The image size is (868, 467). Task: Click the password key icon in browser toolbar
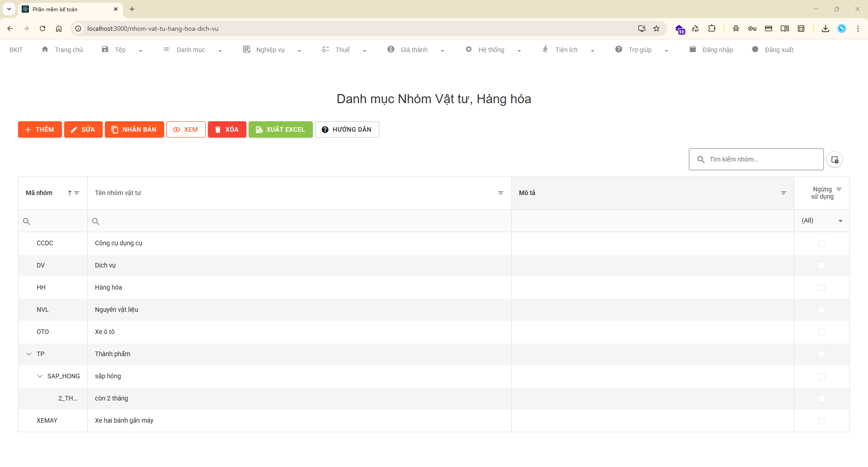pyautogui.click(x=752, y=29)
